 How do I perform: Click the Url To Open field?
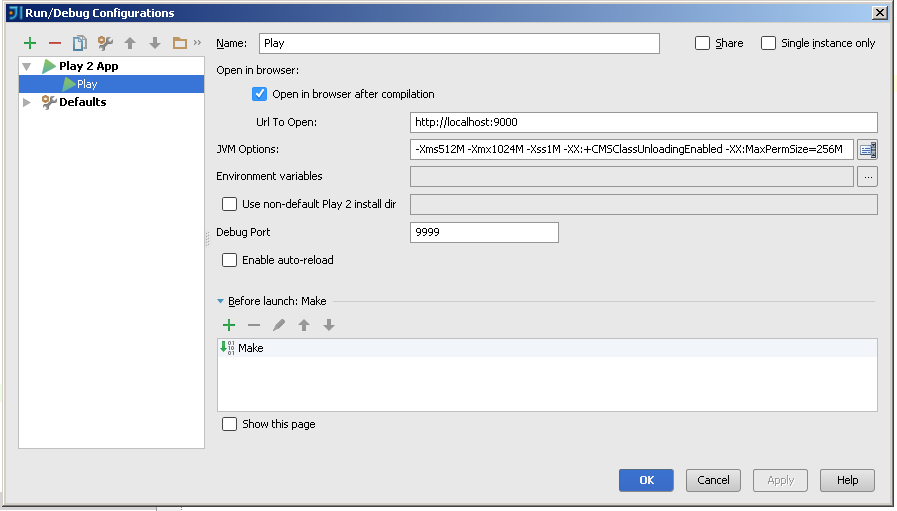tap(644, 122)
